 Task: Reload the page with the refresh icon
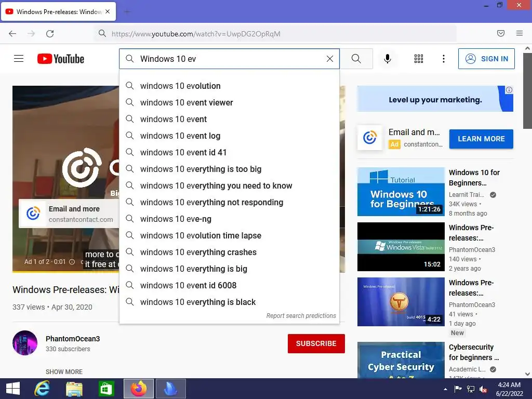tap(50, 34)
